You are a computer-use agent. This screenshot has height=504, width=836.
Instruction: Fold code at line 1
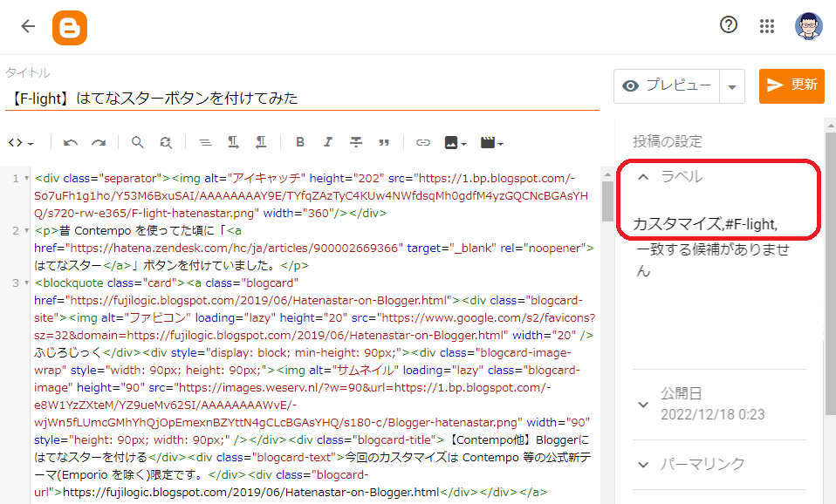[x=26, y=179]
